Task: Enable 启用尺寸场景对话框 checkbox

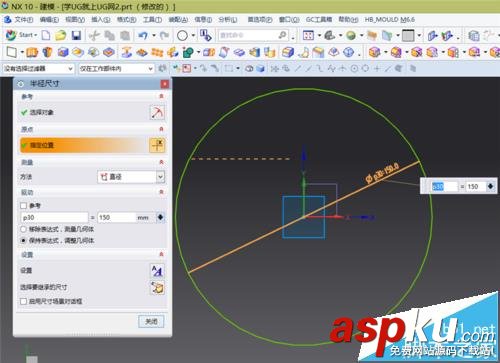Action: pos(23,301)
